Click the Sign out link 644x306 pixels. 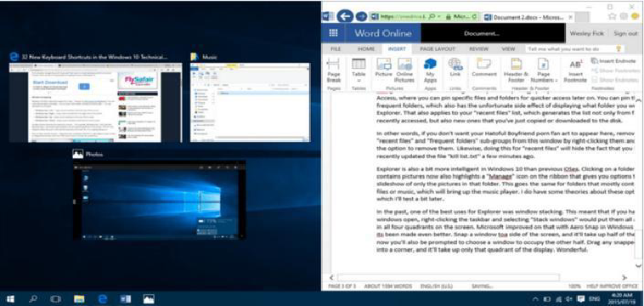(625, 34)
